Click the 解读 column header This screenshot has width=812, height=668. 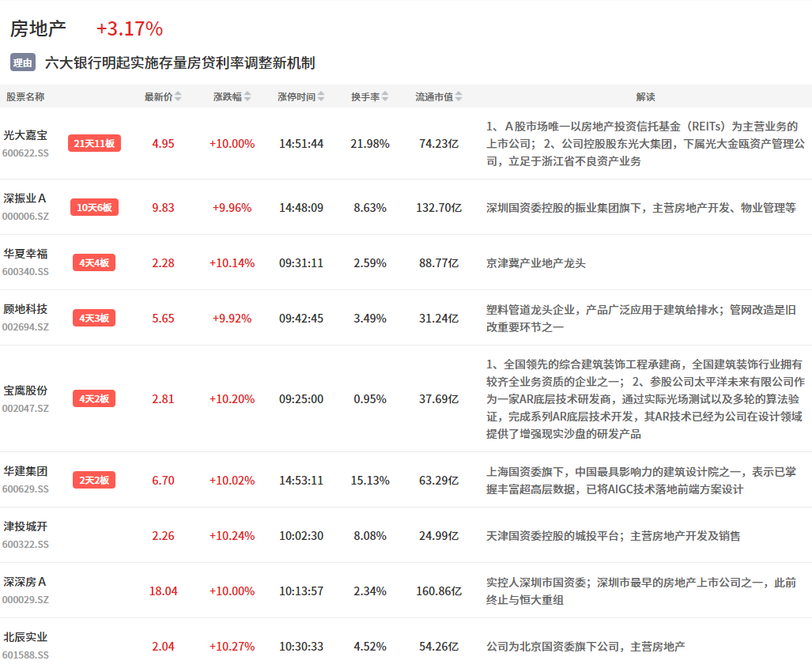(645, 96)
